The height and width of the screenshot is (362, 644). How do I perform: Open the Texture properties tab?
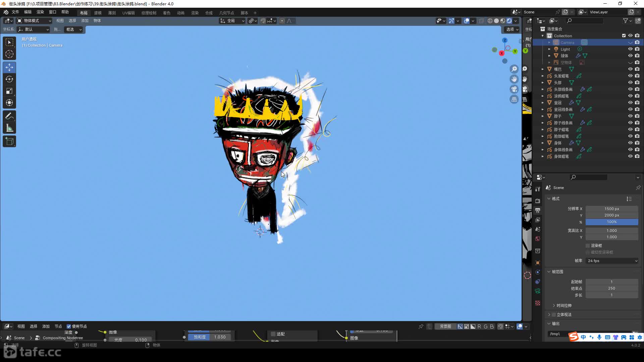(538, 303)
